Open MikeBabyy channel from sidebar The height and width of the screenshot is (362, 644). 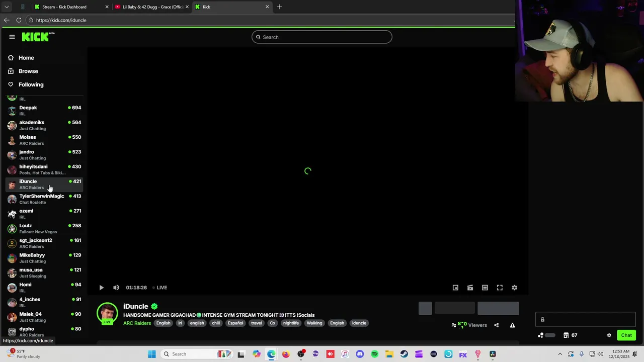44,258
